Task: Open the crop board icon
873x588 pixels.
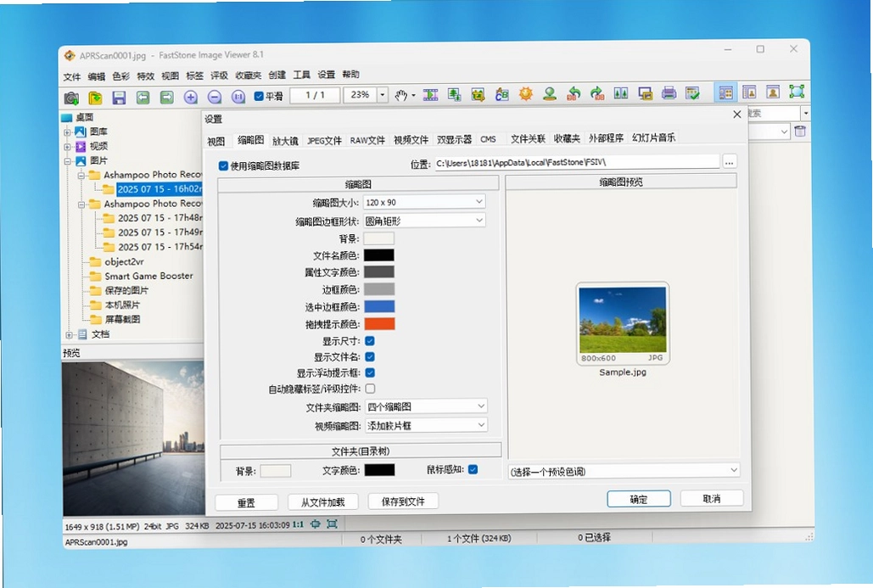Action: 478,95
